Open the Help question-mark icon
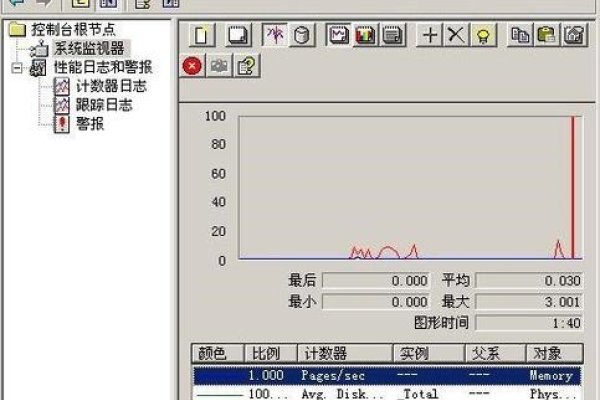 [247, 66]
